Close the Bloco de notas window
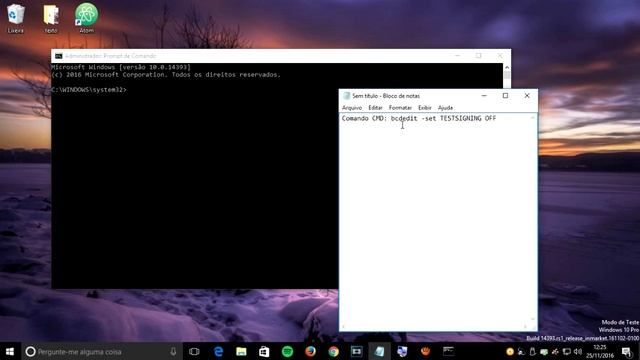Image resolution: width=640 pixels, height=360 pixels. point(527,96)
